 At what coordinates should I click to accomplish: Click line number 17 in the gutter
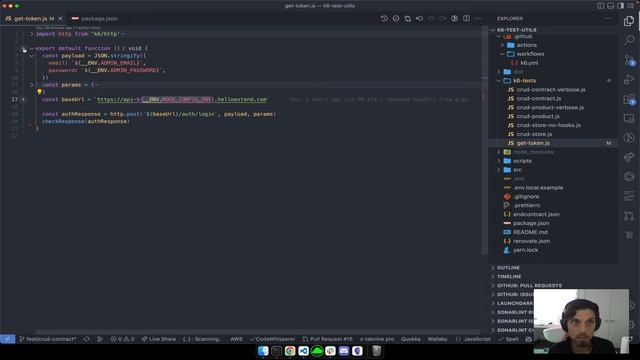[15, 99]
